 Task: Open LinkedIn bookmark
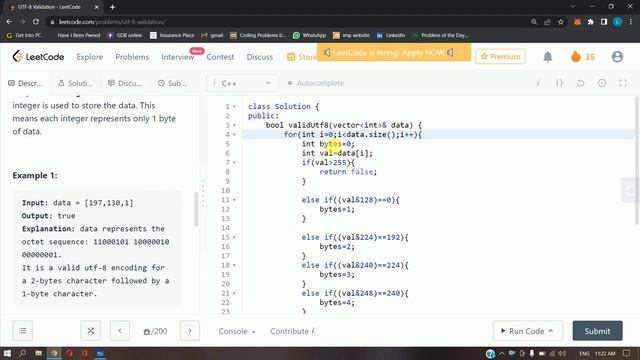[391, 35]
